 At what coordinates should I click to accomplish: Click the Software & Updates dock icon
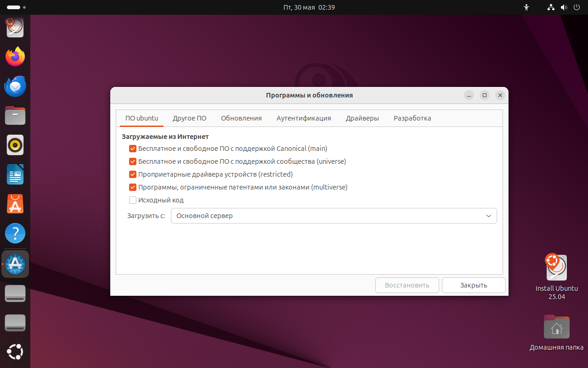click(x=15, y=263)
